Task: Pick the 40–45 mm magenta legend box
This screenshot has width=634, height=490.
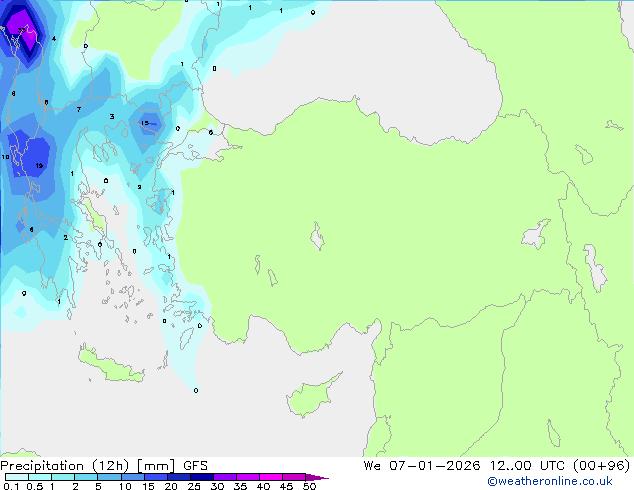Action: pos(271,477)
